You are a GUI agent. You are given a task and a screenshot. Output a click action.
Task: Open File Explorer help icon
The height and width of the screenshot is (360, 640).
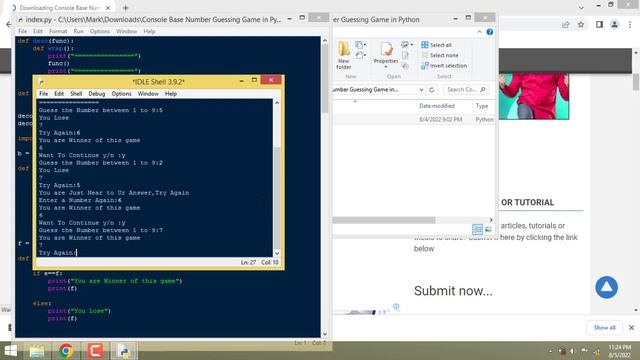[489, 32]
